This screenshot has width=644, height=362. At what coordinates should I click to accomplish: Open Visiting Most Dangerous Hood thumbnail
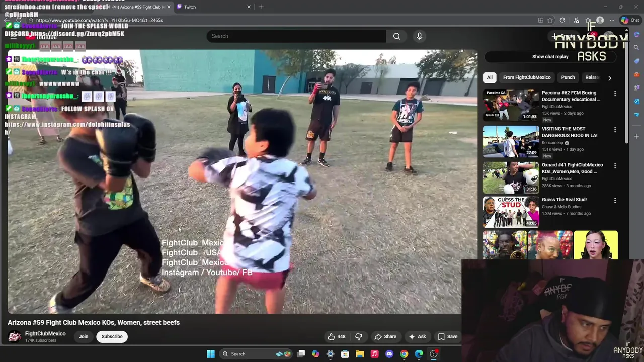pos(511,141)
